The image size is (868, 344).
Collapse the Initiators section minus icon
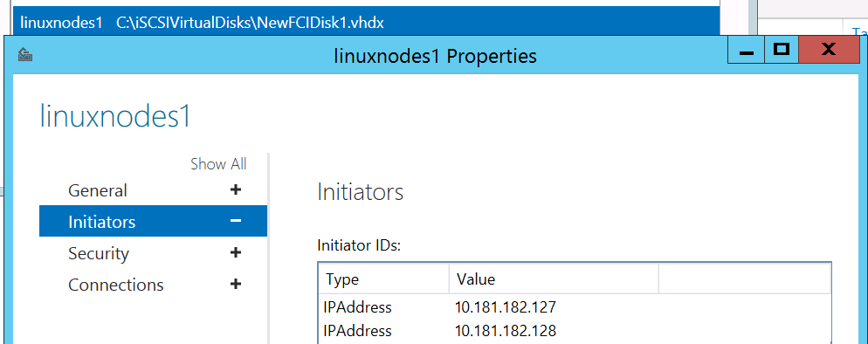[x=235, y=221]
